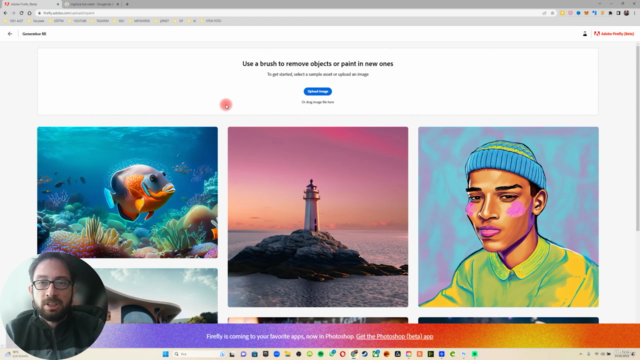Viewport: 640px width, 360px height.
Task: Click the Adobe Firefly (Beta) logo
Action: tap(614, 34)
